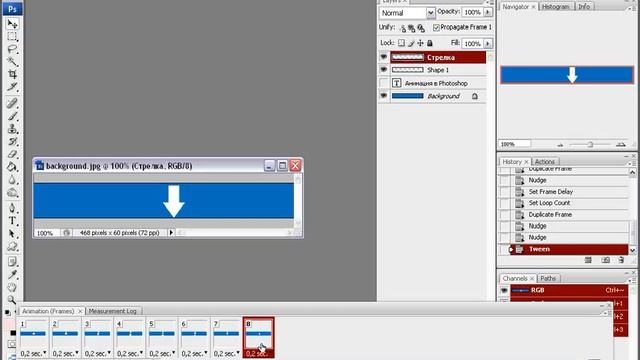Select the Paint Bucket tool
The height and width of the screenshot is (360, 640).
pos(12,167)
